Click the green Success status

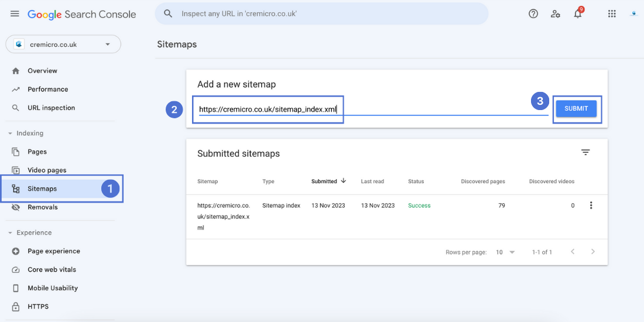pos(419,205)
